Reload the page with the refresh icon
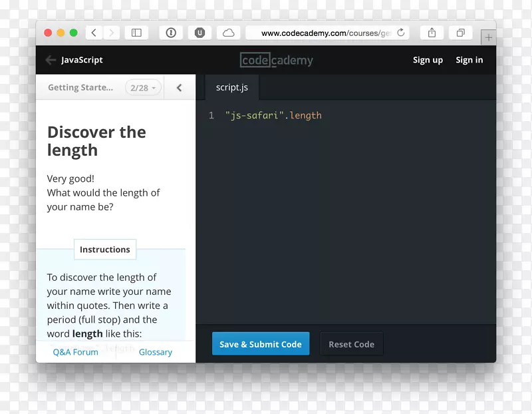Viewport: 532px width, 414px height. pyautogui.click(x=401, y=33)
